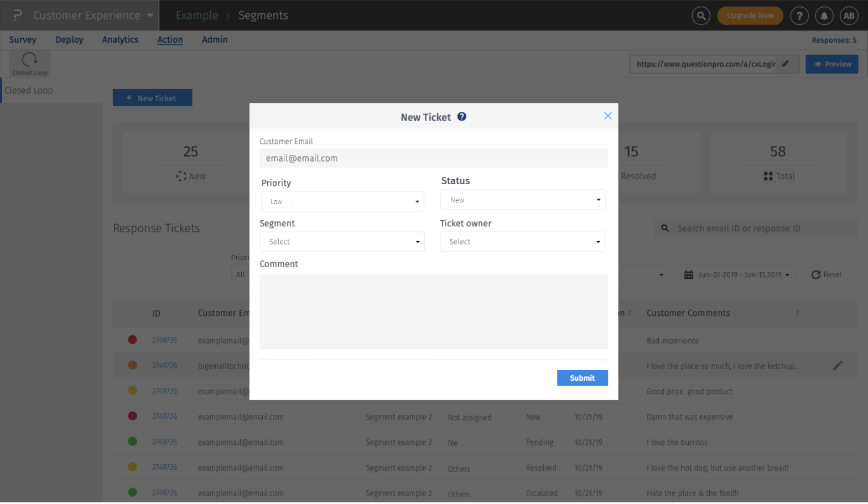Click green priority dot of burritos row
Viewport: 868px width, 504px height.
coord(132,441)
